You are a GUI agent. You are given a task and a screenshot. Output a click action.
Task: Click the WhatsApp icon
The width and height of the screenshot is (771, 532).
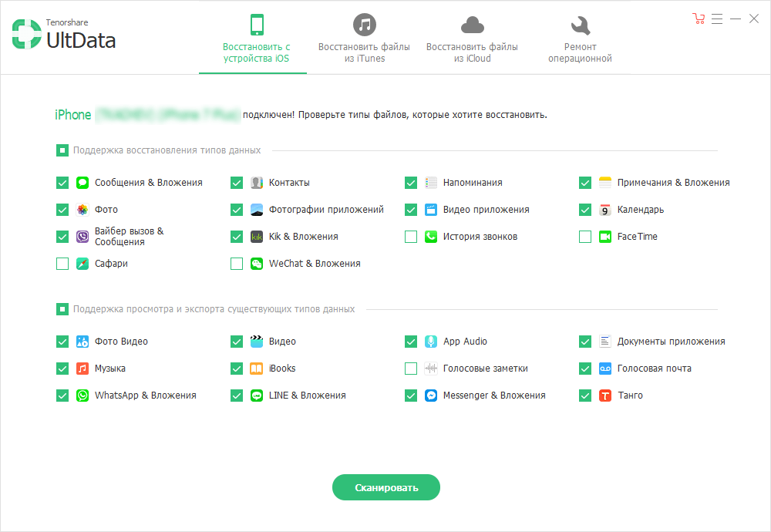click(x=82, y=395)
